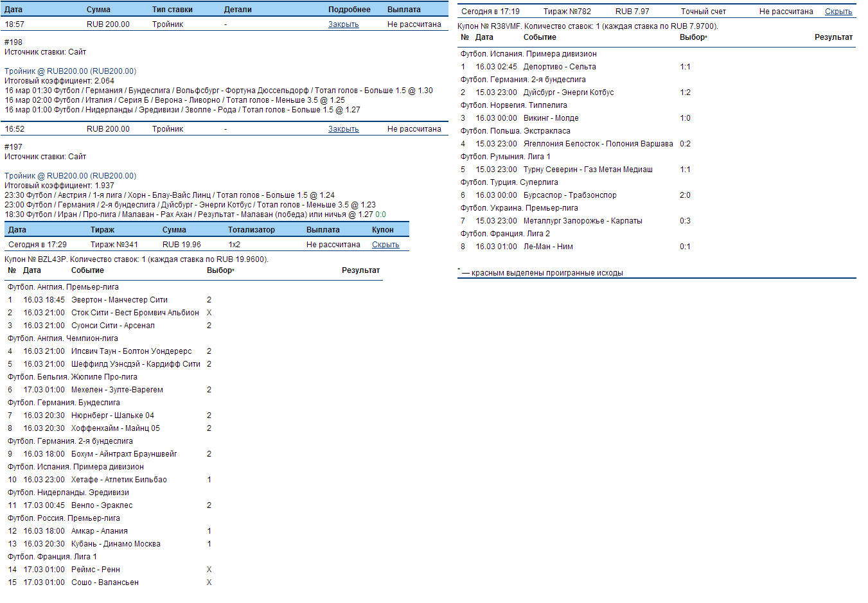Viewport: 868px width, 603px height.
Task: Click the Тип ставки column header
Action: pos(172,10)
